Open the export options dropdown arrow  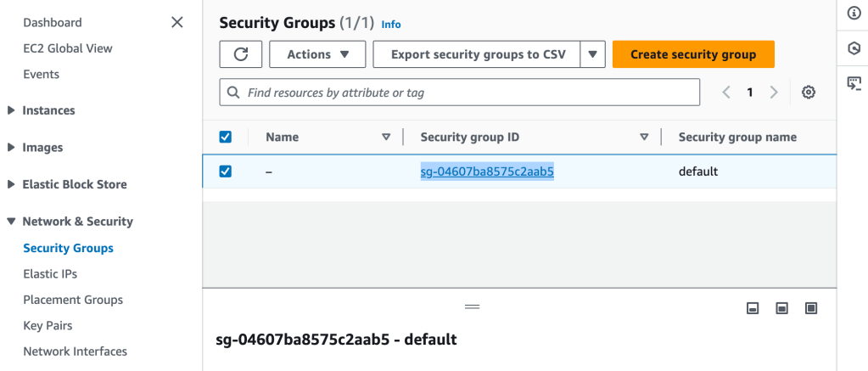593,54
